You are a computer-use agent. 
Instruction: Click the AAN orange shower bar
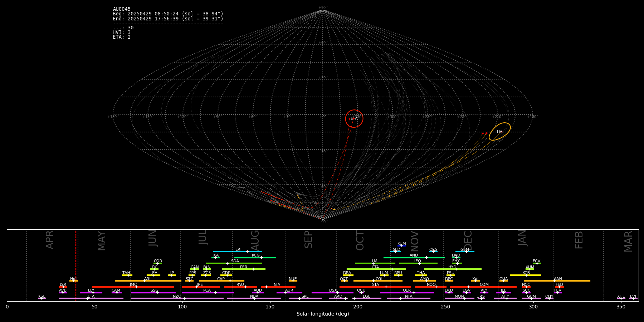(557, 281)
